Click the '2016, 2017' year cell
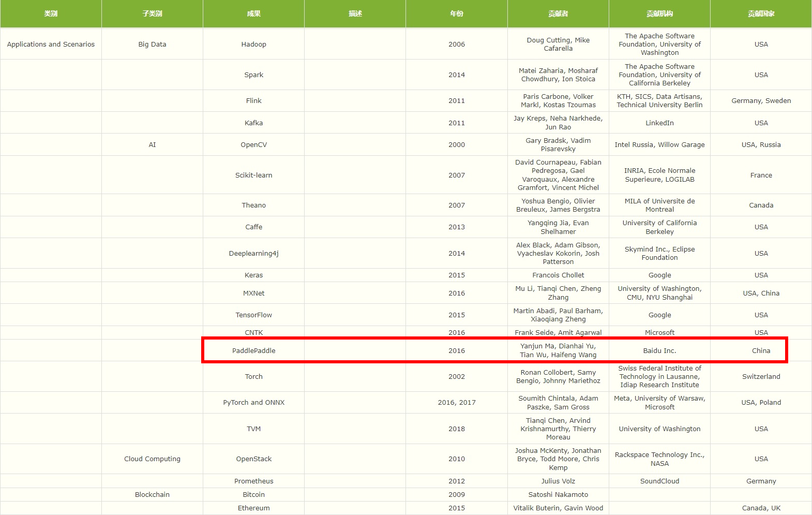The width and height of the screenshot is (812, 515). [457, 402]
